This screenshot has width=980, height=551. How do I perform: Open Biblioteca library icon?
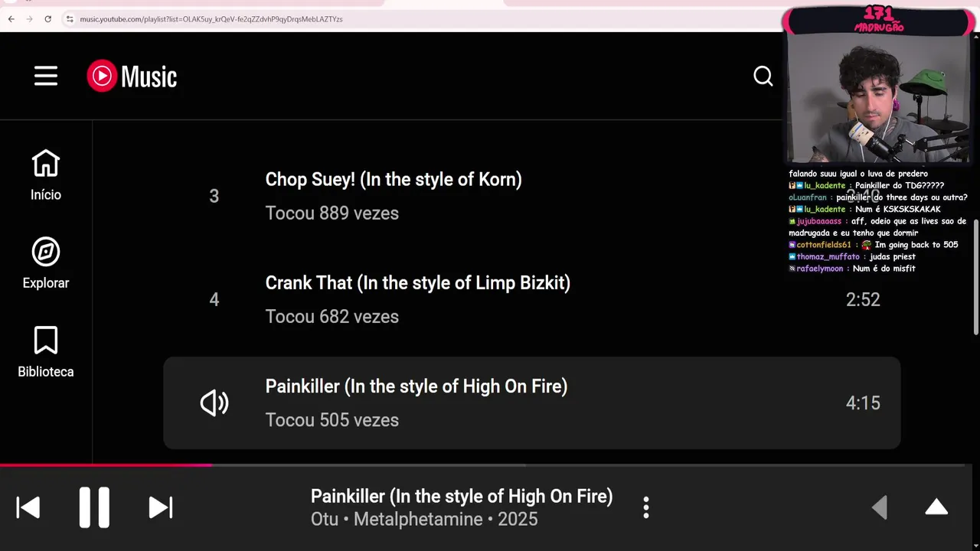(x=46, y=352)
